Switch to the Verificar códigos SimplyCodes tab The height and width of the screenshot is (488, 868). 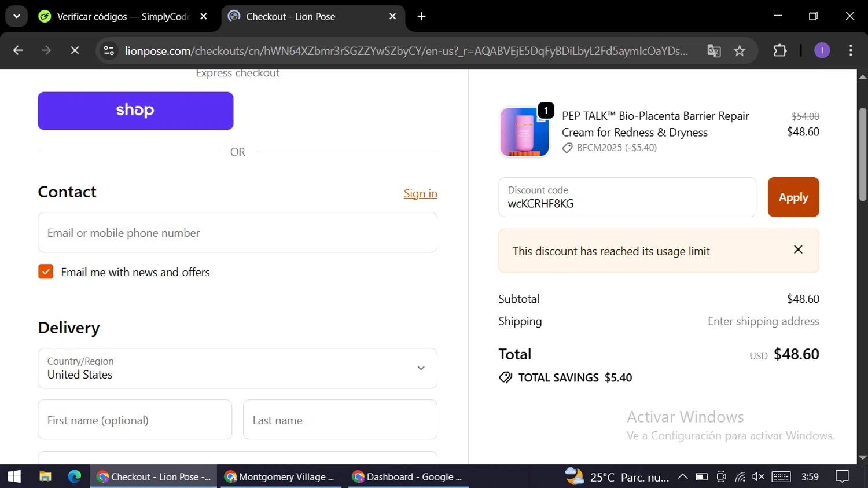(122, 16)
